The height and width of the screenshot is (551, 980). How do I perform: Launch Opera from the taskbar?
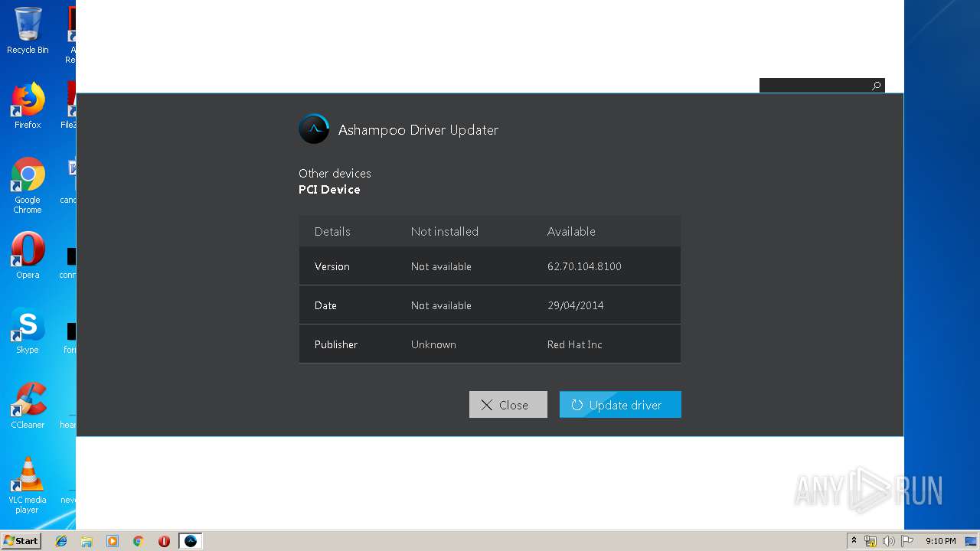[164, 541]
